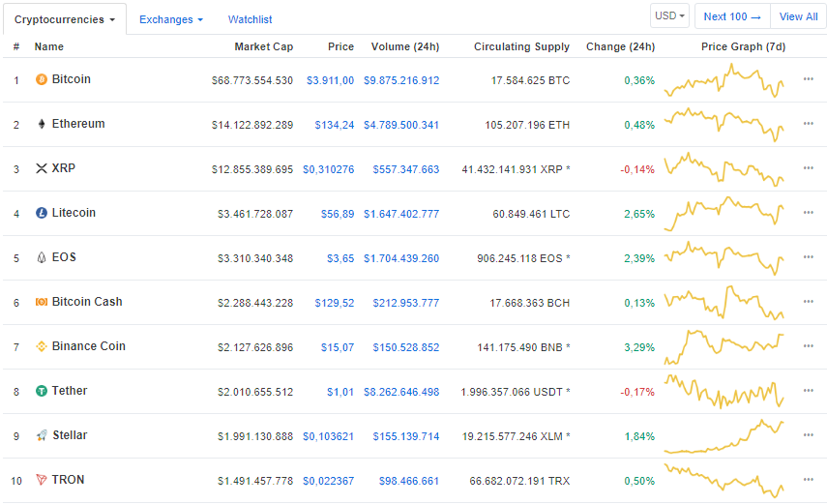Click Litecoin change value 2,65%
This screenshot has height=504, width=827.
click(639, 214)
